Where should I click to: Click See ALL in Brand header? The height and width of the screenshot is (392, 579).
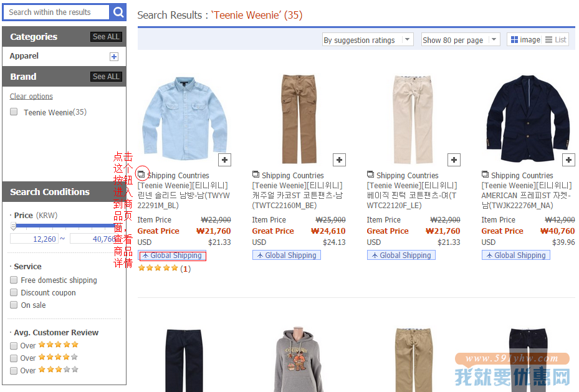106,77
